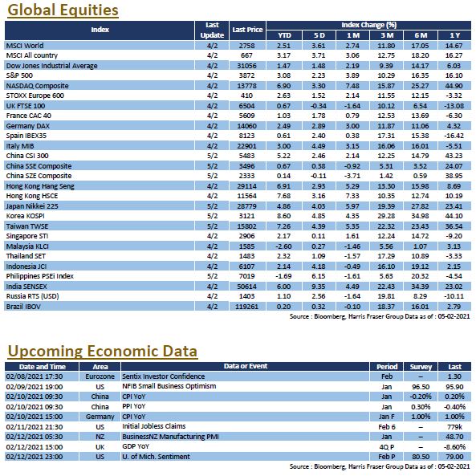Click Spain IBEX35 1 Y value -16.42
This screenshot has height=476, width=476.
pos(454,136)
